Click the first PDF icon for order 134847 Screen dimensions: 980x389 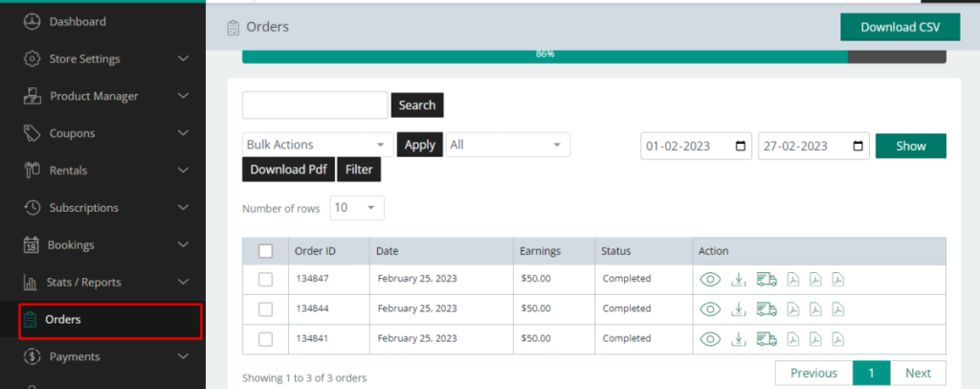(792, 280)
